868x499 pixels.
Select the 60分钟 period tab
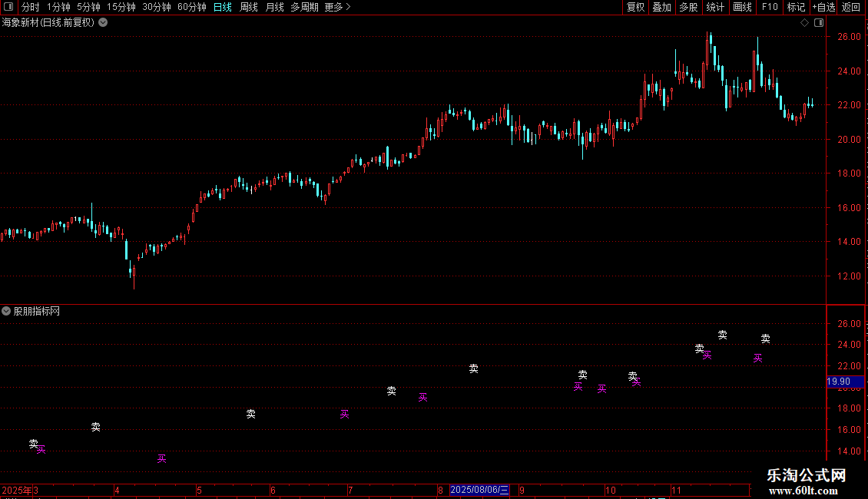[191, 7]
